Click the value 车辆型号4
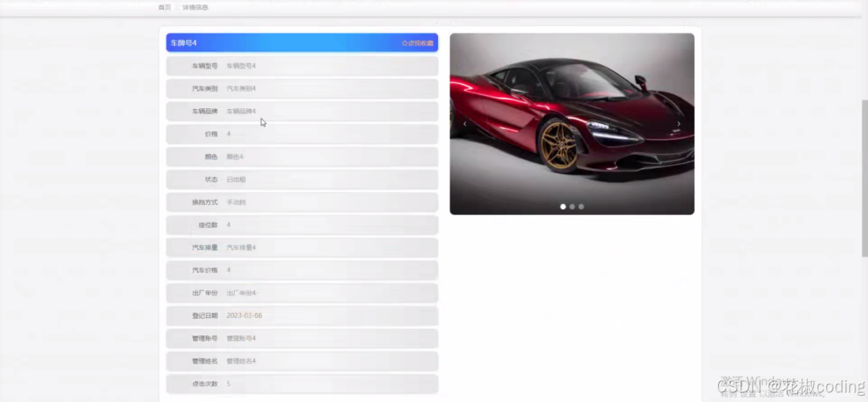 [x=242, y=66]
